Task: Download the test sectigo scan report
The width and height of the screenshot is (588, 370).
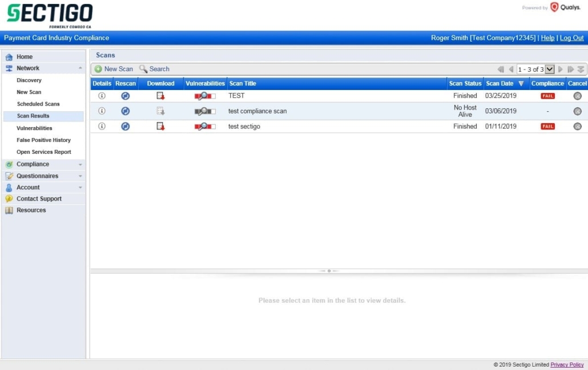Action: coord(160,126)
